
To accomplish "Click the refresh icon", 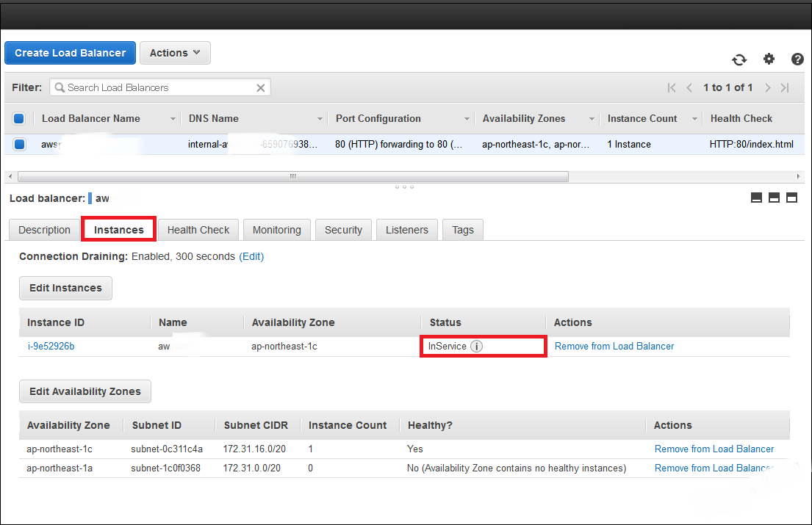I will pyautogui.click(x=739, y=59).
